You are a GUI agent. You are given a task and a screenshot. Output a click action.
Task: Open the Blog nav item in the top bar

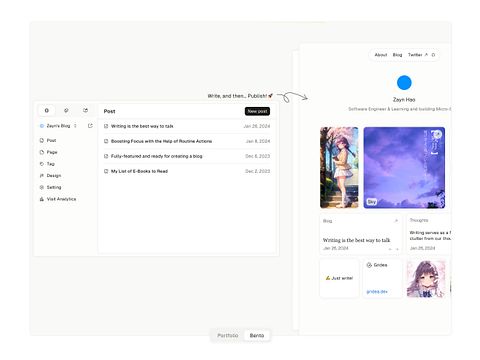(x=397, y=55)
